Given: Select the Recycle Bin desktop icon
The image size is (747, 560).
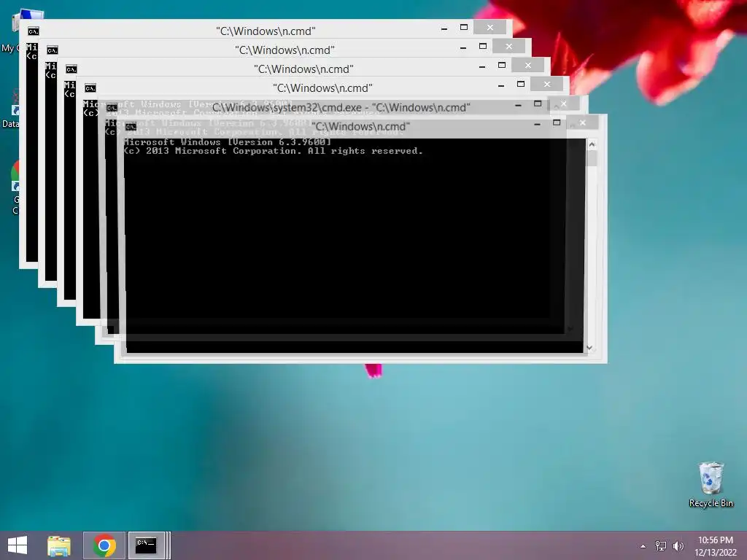Looking at the screenshot, I should pyautogui.click(x=711, y=484).
